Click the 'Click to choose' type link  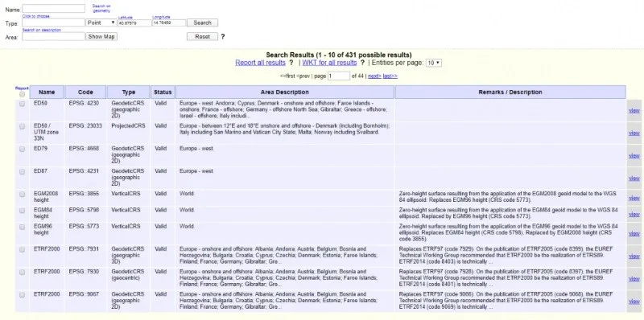35,16
